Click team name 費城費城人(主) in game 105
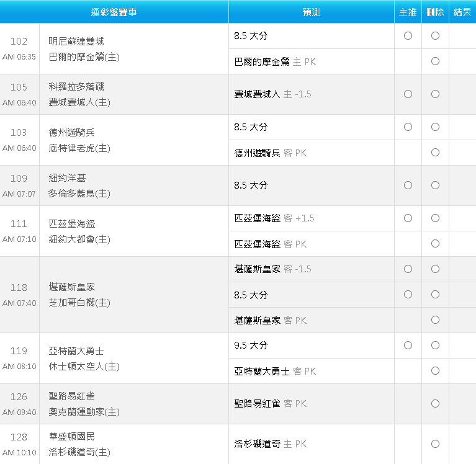Viewport: 476px width, 464px height. pos(79,102)
